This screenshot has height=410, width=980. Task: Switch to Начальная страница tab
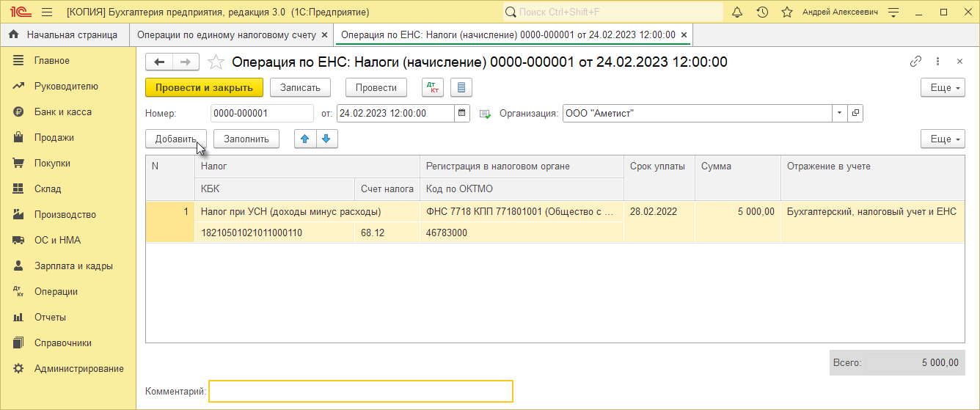pyautogui.click(x=65, y=34)
